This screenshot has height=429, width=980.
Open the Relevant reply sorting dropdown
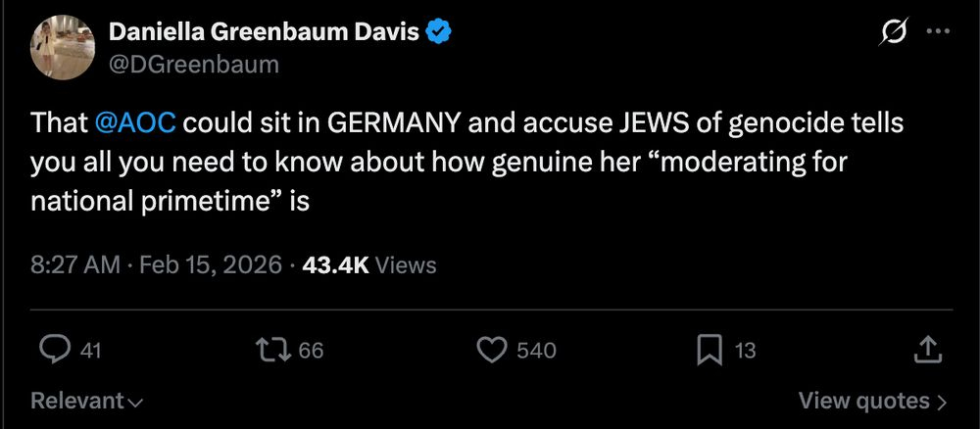[x=87, y=401]
